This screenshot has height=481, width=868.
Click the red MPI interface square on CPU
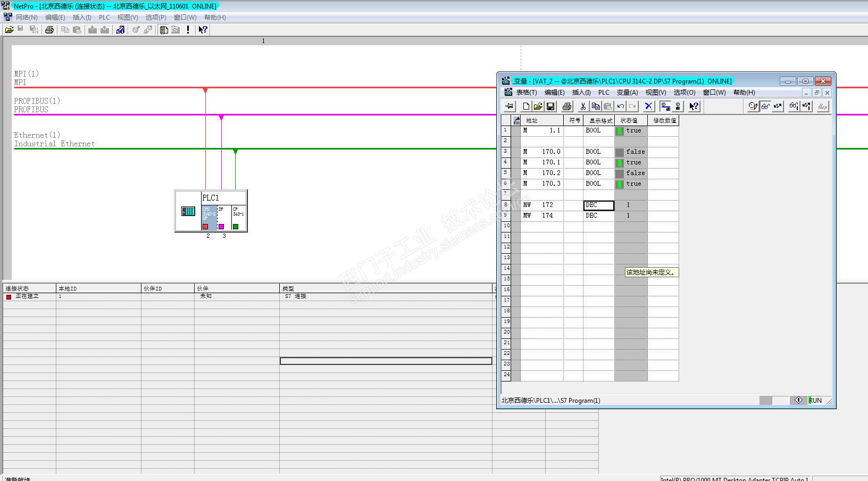click(205, 227)
